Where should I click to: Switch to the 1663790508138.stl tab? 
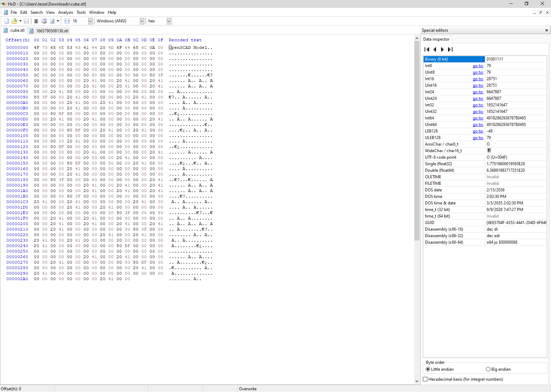tap(49, 31)
